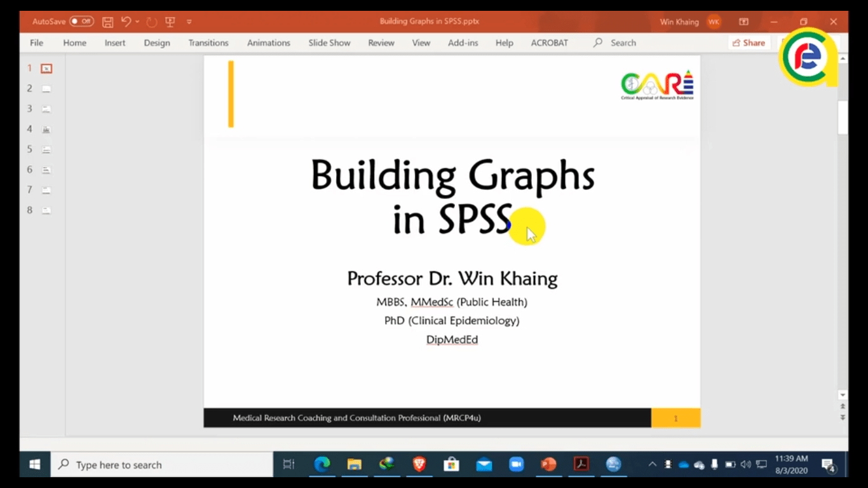Viewport: 868px width, 488px height.
Task: Open Adobe Acrobat from the taskbar
Action: point(581,464)
